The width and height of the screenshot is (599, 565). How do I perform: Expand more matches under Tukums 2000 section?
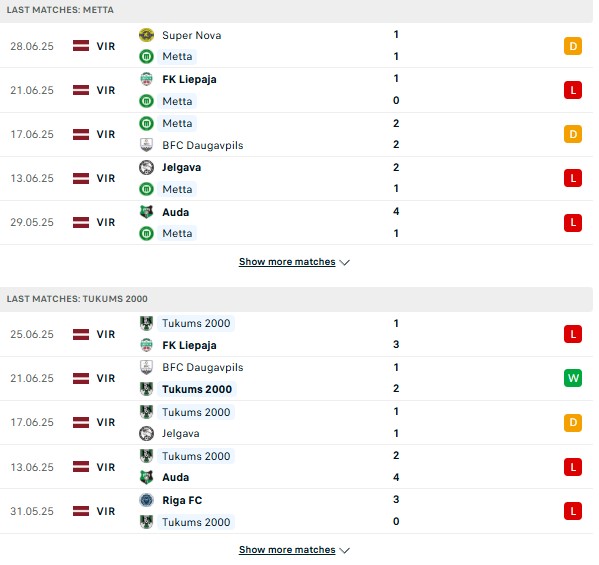click(287, 550)
